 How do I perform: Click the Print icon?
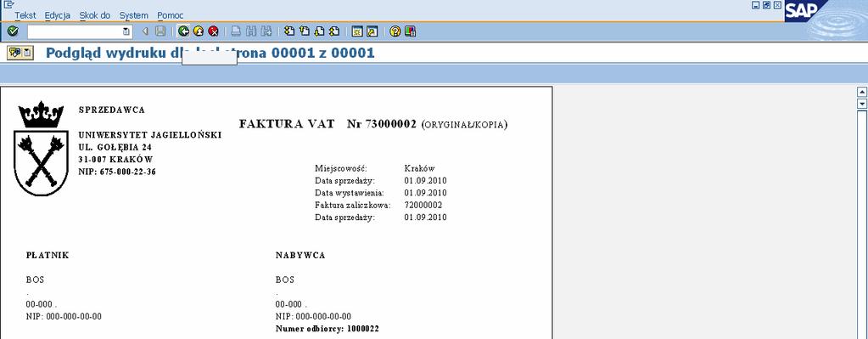[237, 31]
